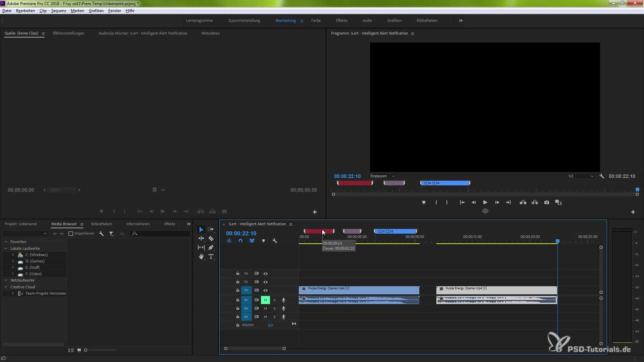Click the timeline timecode 00:00:22:10
The height and width of the screenshot is (362, 644).
[x=241, y=234]
